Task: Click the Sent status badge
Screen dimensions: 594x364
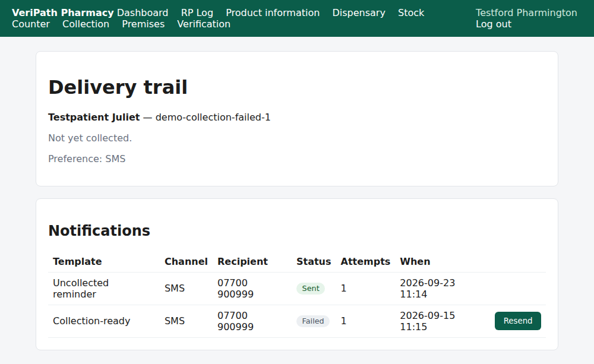Action: click(311, 288)
